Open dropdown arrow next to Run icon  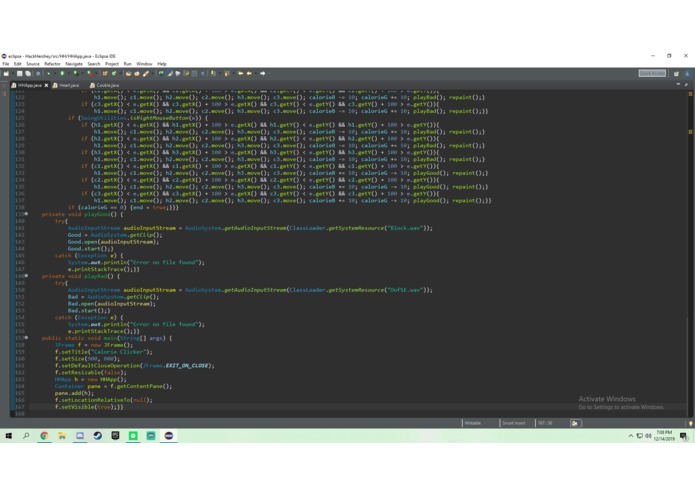click(x=69, y=74)
